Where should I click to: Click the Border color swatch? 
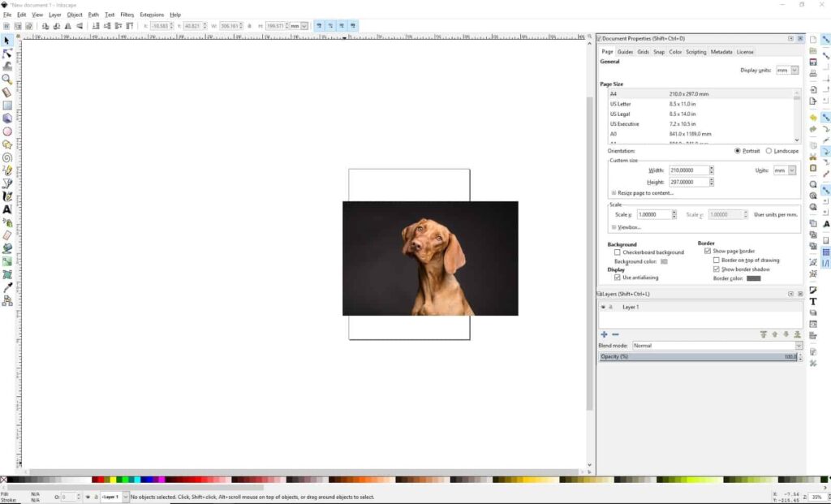(x=754, y=278)
